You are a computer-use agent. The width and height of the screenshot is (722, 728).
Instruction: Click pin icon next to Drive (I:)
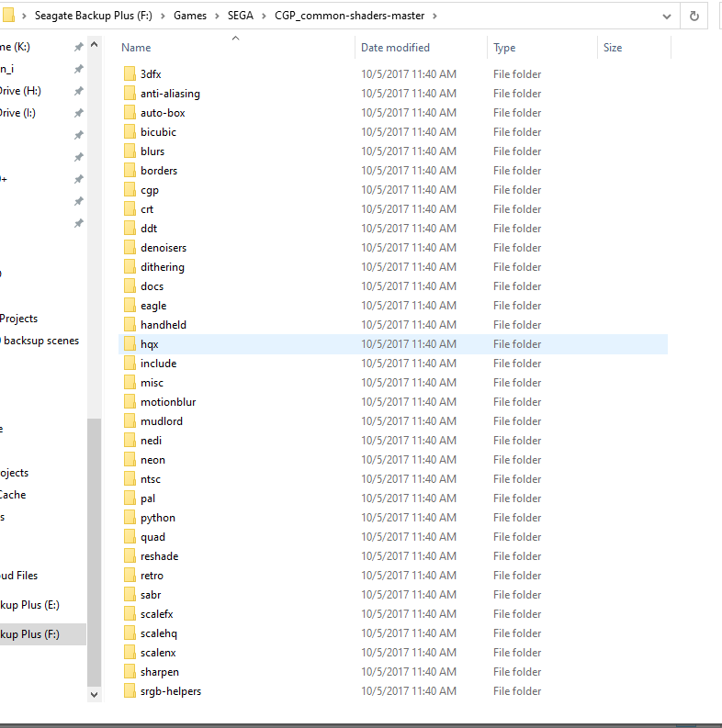78,113
